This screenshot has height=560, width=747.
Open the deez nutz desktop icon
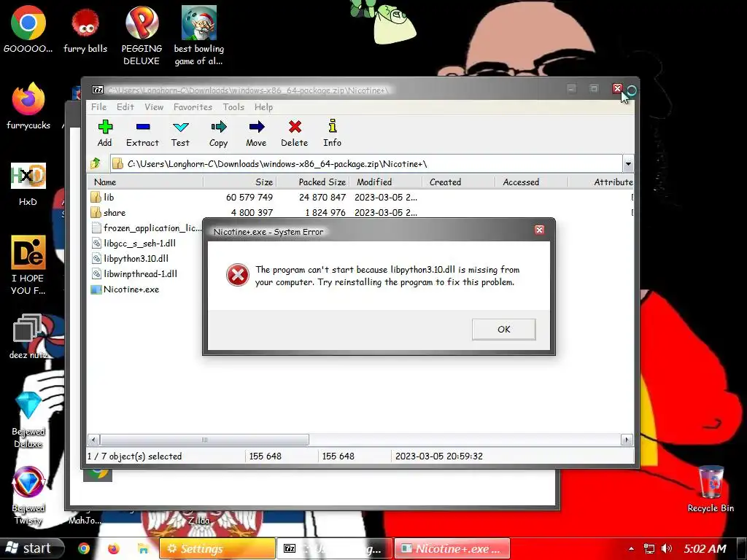tap(28, 337)
